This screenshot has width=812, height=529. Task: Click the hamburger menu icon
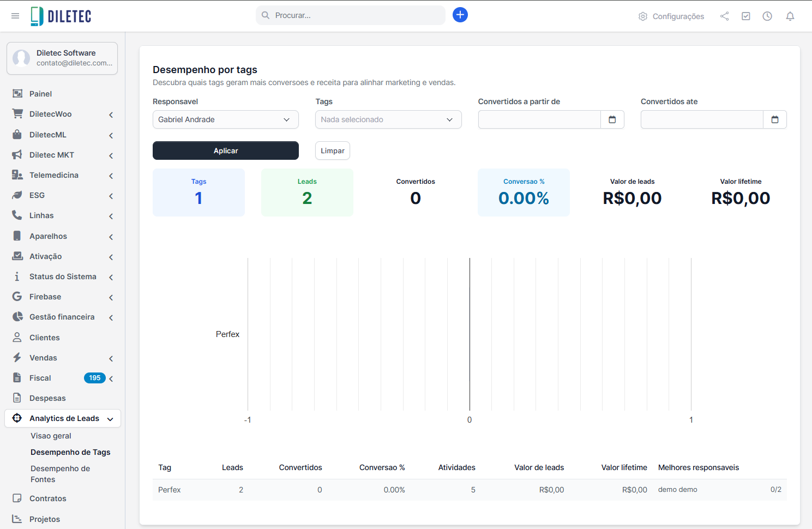coord(15,16)
